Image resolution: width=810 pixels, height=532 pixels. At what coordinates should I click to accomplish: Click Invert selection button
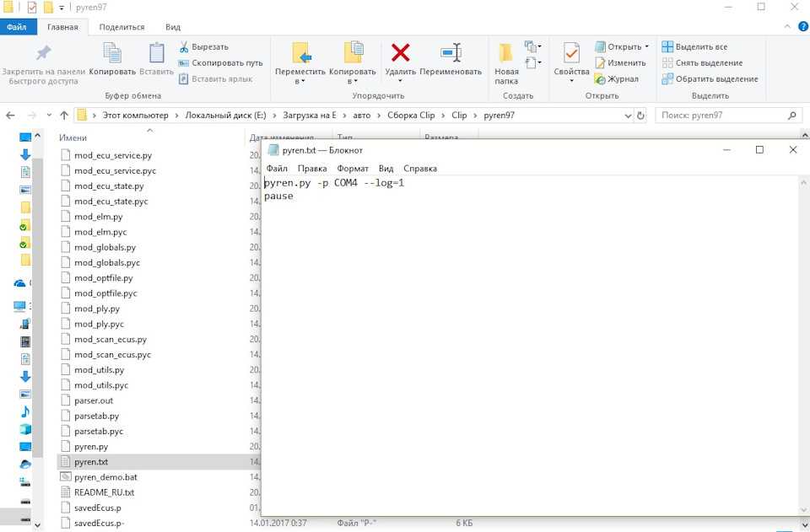667,79
